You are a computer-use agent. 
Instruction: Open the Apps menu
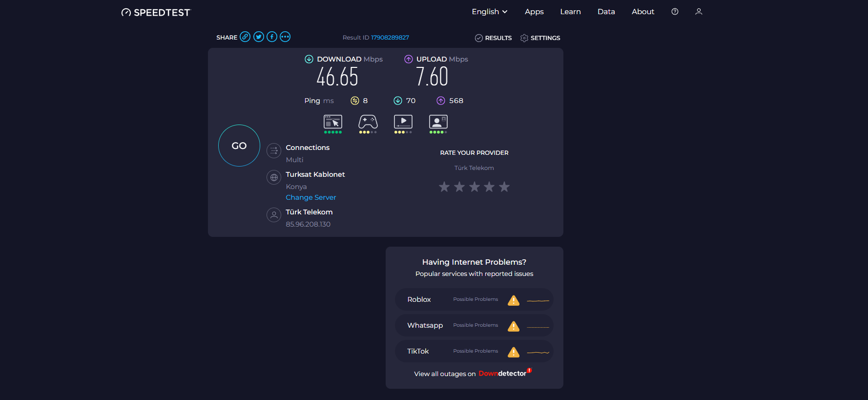pyautogui.click(x=534, y=12)
